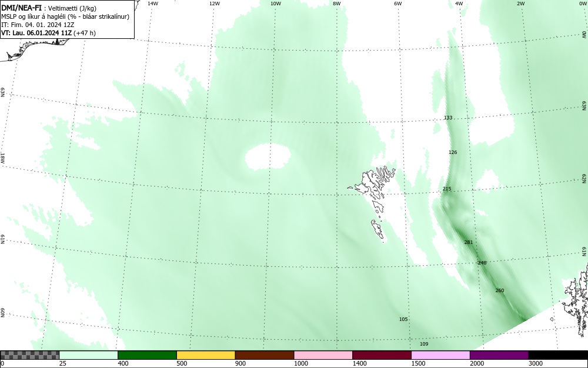Click the 109 CAPE value label
This screenshot has height=368, width=588.
coord(424,344)
